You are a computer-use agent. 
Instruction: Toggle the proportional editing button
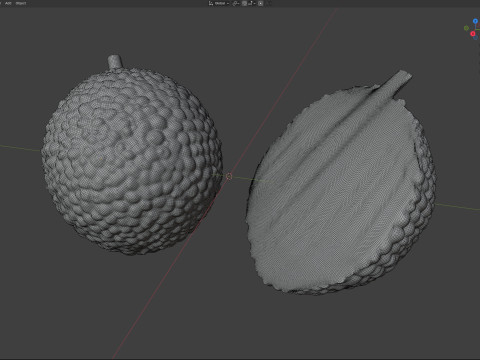pyautogui.click(x=261, y=3)
